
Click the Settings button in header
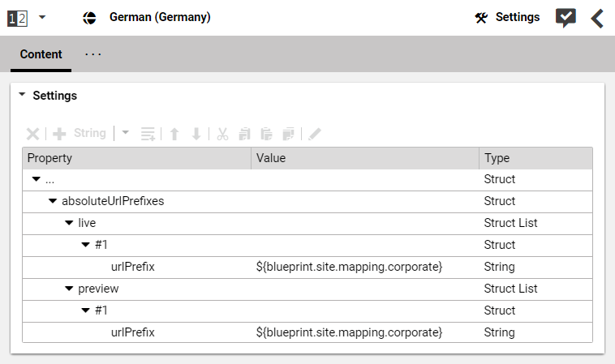click(x=507, y=17)
